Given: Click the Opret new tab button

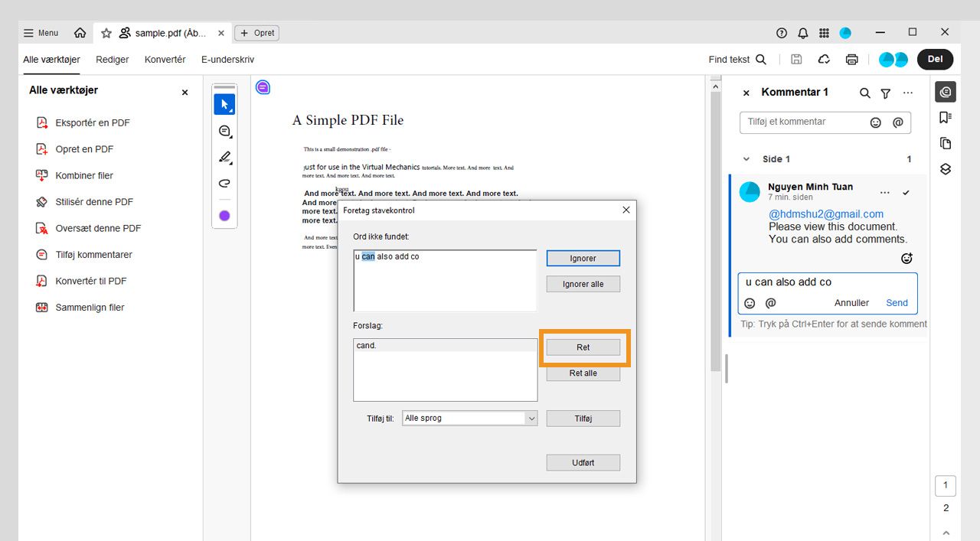Looking at the screenshot, I should (256, 33).
